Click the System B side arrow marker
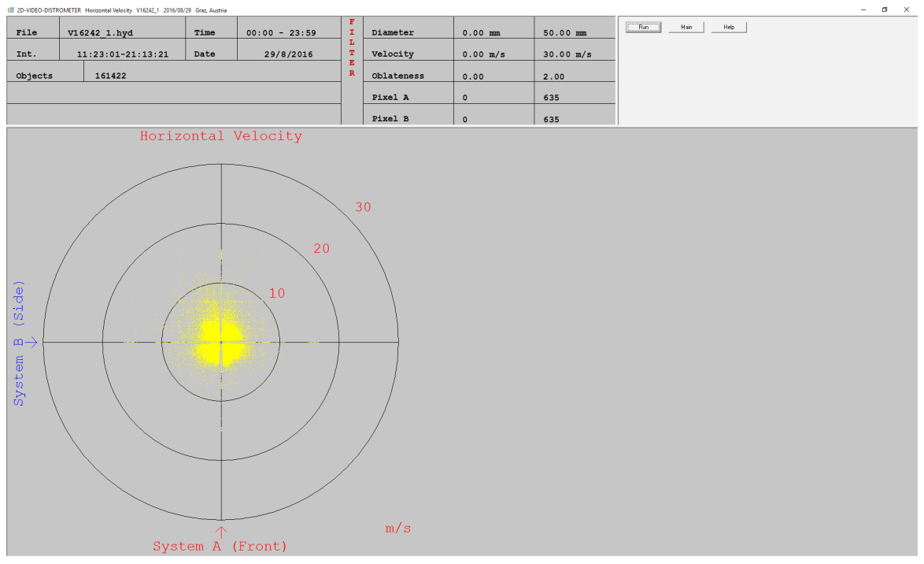Screen dimensions: 924x564 pyautogui.click(x=32, y=342)
